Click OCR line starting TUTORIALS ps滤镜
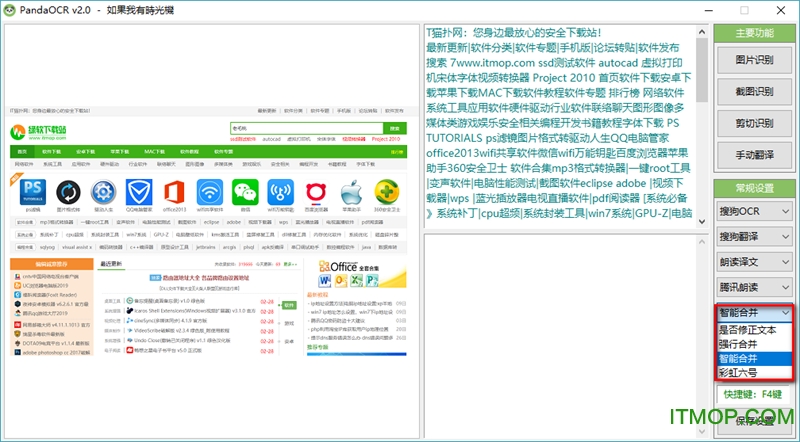800x442 pixels. pos(547,138)
